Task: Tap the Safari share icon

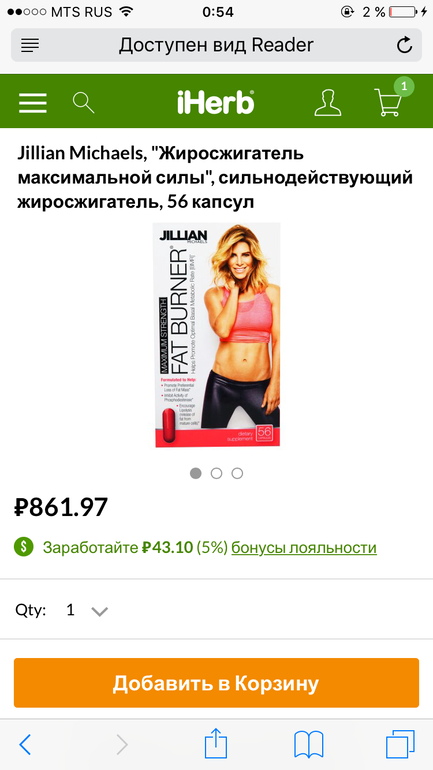Action: 216,743
